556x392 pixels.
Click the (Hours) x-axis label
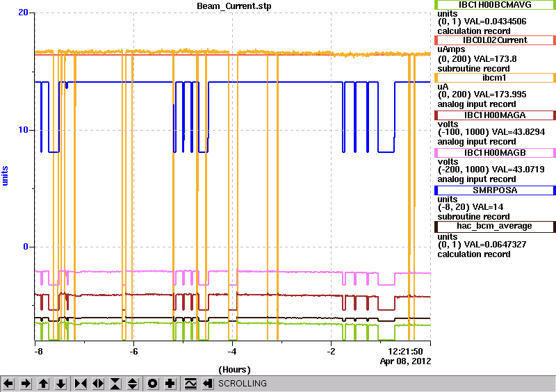pos(234,370)
